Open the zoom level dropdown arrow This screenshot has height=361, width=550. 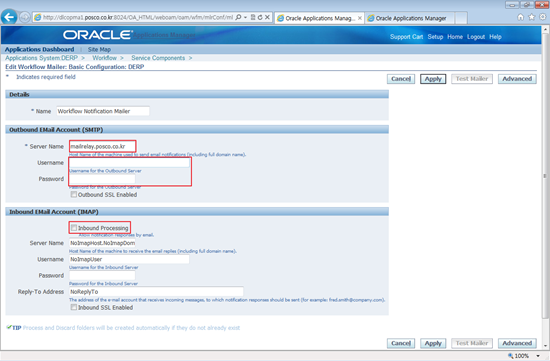[538, 356]
